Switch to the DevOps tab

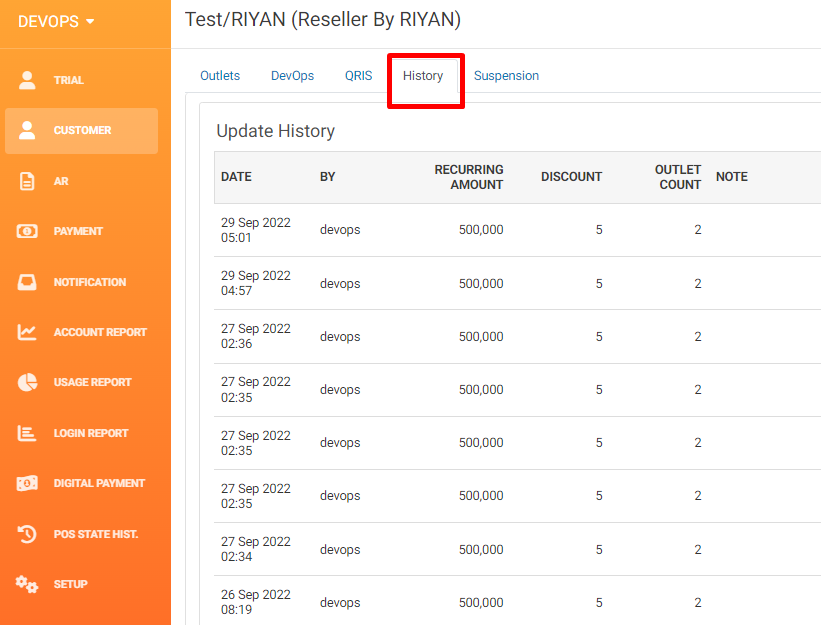[292, 76]
